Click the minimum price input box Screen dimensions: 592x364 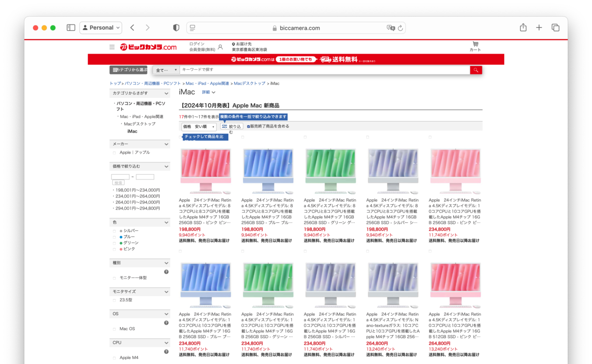pyautogui.click(x=120, y=177)
